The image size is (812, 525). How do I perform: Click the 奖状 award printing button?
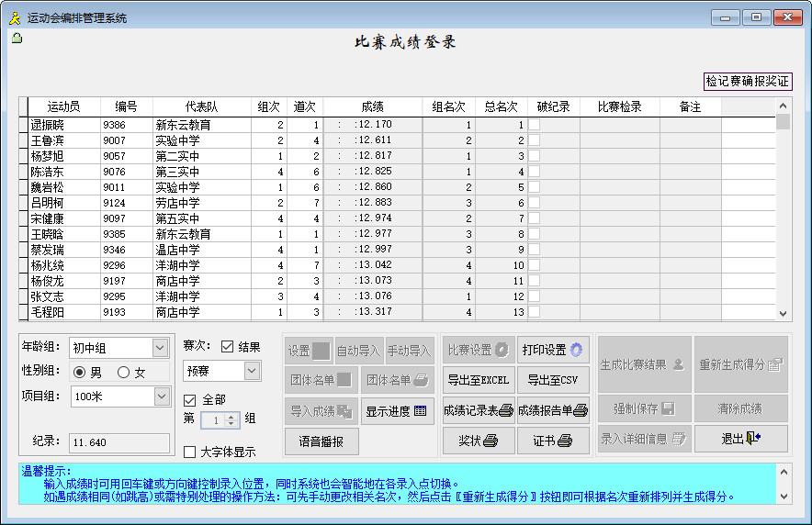click(x=478, y=441)
